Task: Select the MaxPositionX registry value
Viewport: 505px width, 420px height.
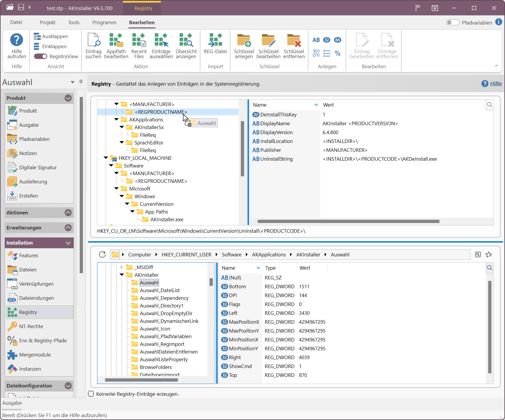Action: tap(244, 322)
